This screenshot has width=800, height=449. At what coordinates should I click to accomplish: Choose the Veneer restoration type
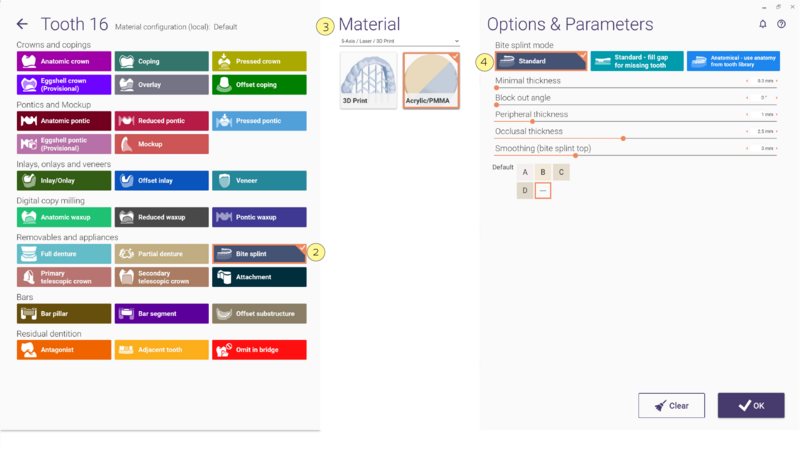coord(259,181)
